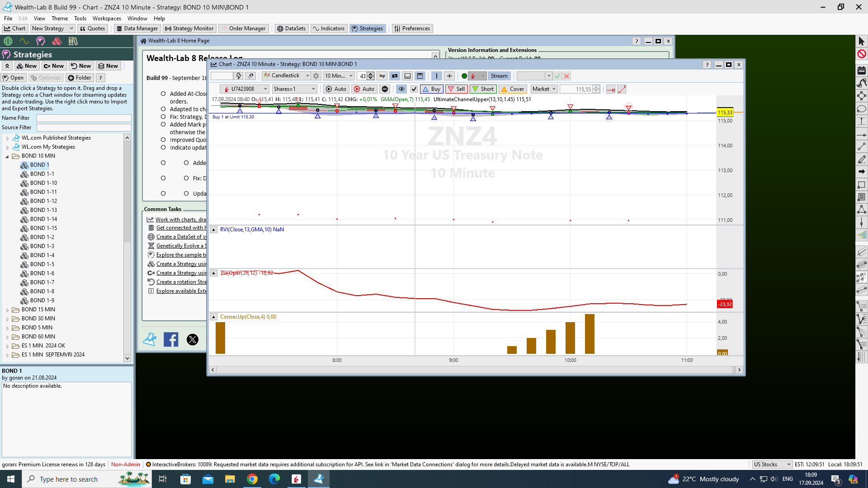Toggle the checkbox beside Buy button
The height and width of the screenshot is (488, 868).
(414, 89)
